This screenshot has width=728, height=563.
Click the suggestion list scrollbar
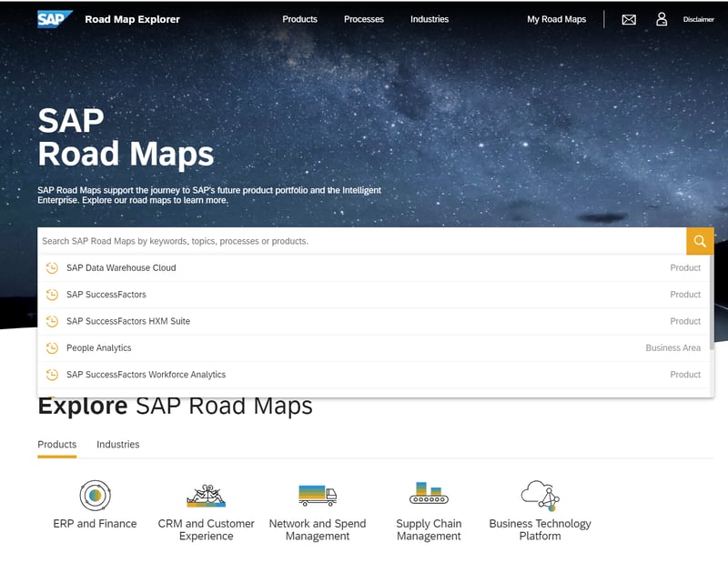712,302
